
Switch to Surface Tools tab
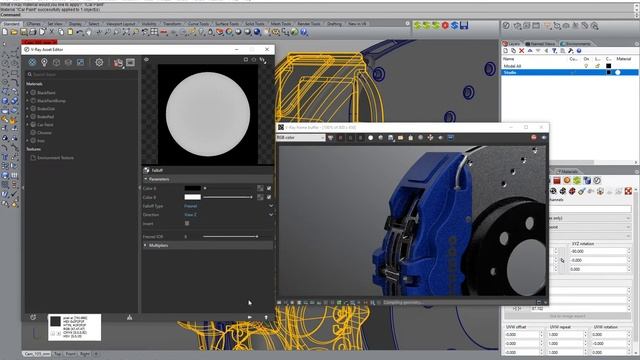pyautogui.click(x=227, y=24)
